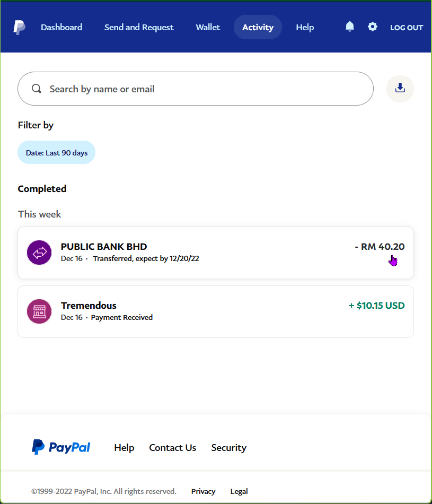The width and height of the screenshot is (432, 504).
Task: Click the search magnifier icon
Action: pyautogui.click(x=37, y=89)
